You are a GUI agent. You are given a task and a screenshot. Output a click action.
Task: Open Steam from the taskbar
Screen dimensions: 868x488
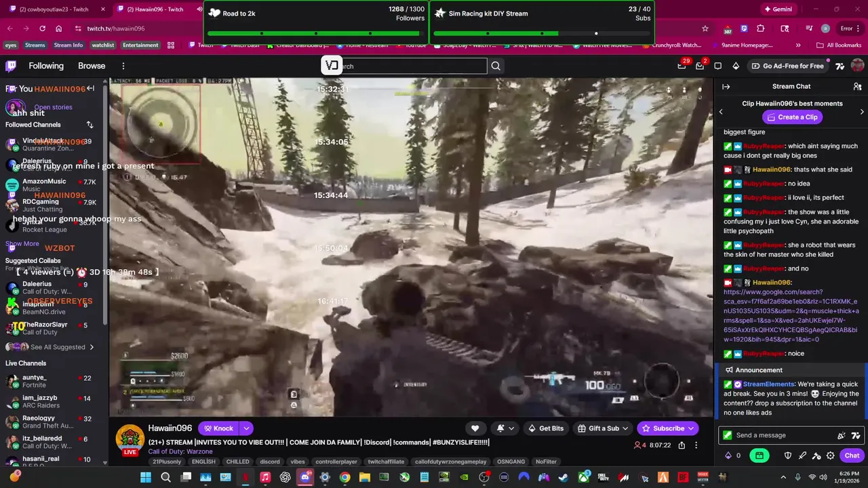point(564,477)
